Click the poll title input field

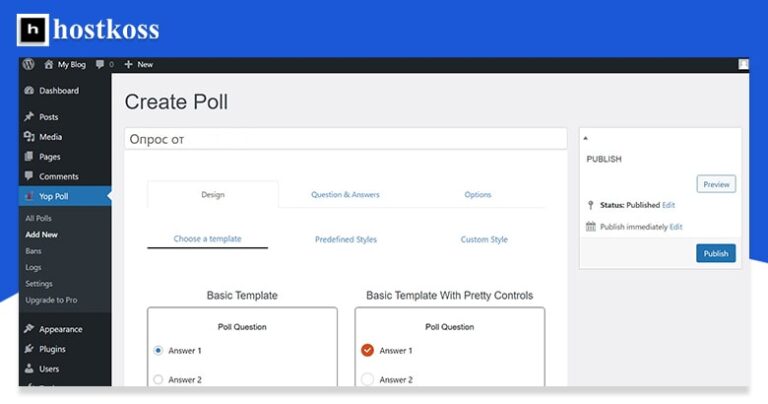coord(345,139)
